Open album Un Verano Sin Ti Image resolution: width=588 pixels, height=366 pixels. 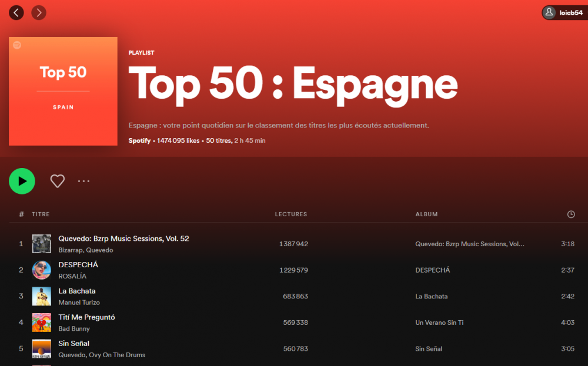(439, 323)
